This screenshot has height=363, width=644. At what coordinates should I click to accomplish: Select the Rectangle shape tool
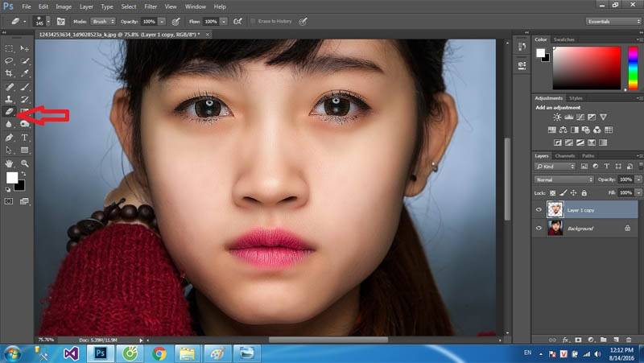(25, 150)
